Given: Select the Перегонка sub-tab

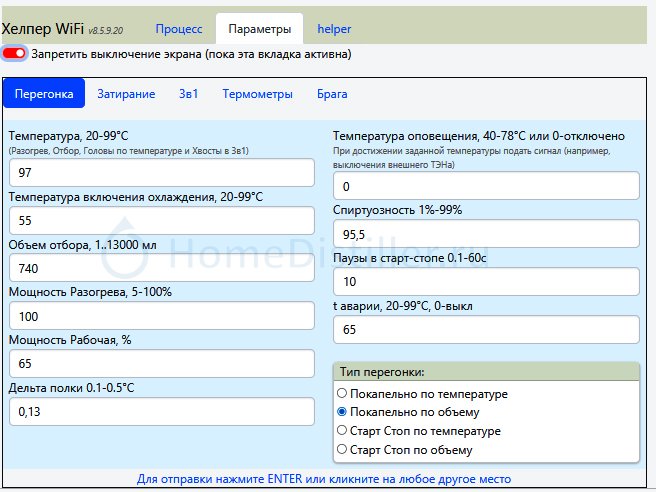Looking at the screenshot, I should pos(43,94).
